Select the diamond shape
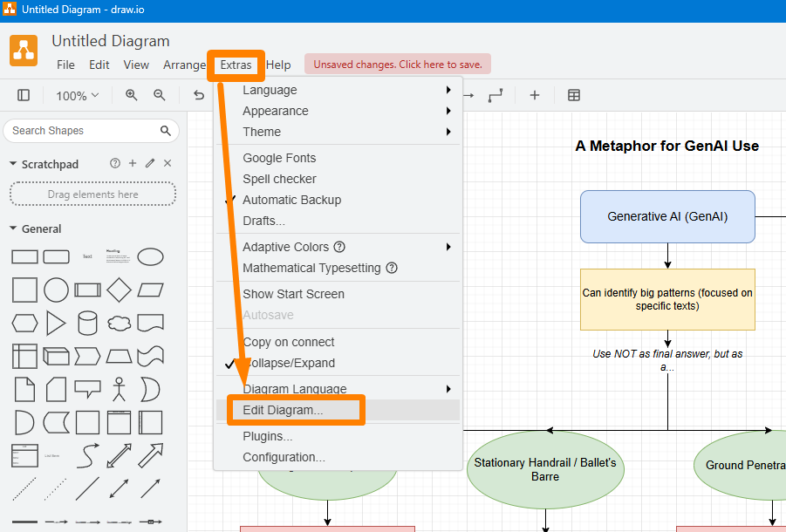 119,290
